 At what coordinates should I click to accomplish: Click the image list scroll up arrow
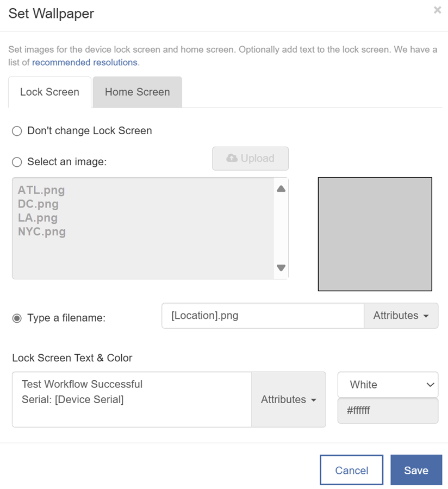281,189
